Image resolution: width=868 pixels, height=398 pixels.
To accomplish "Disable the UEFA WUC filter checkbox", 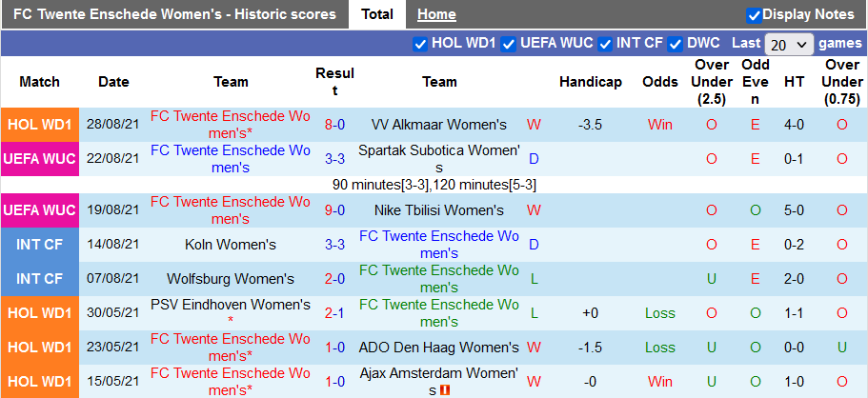I will click(509, 44).
